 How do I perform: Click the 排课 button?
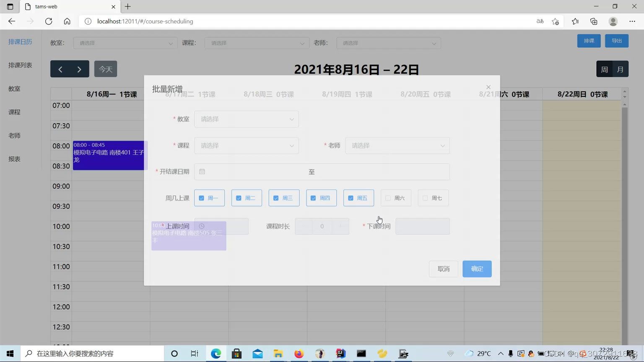pyautogui.click(x=589, y=41)
